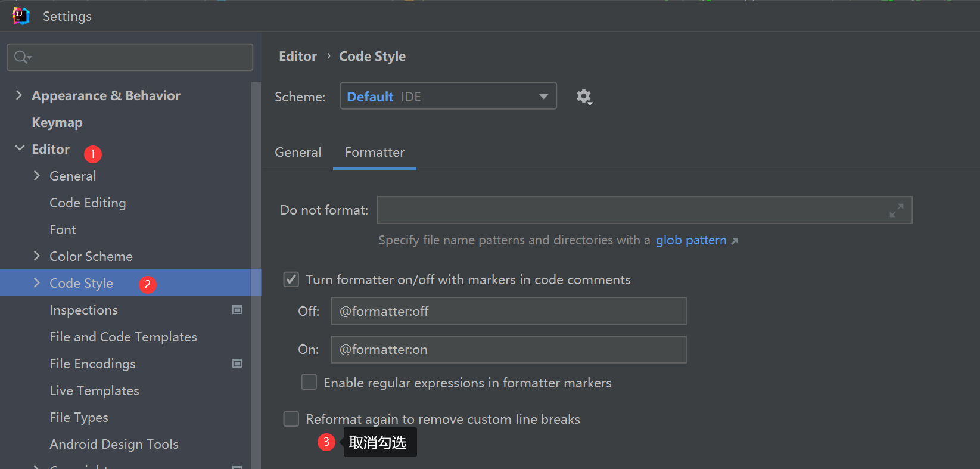Collapse the Editor tree section

(19, 148)
